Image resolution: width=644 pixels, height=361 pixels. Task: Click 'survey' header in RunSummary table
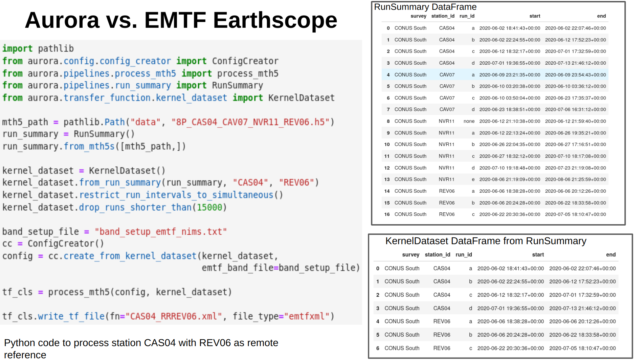(418, 16)
